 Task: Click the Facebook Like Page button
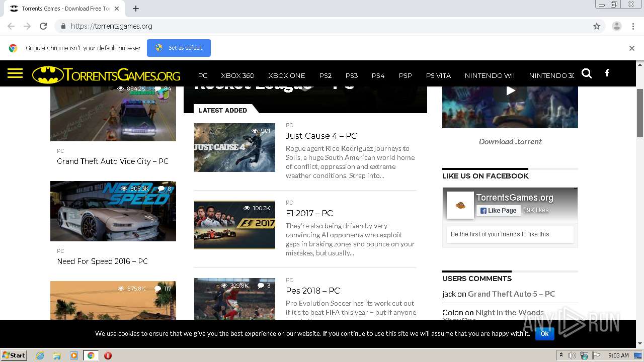(x=498, y=210)
